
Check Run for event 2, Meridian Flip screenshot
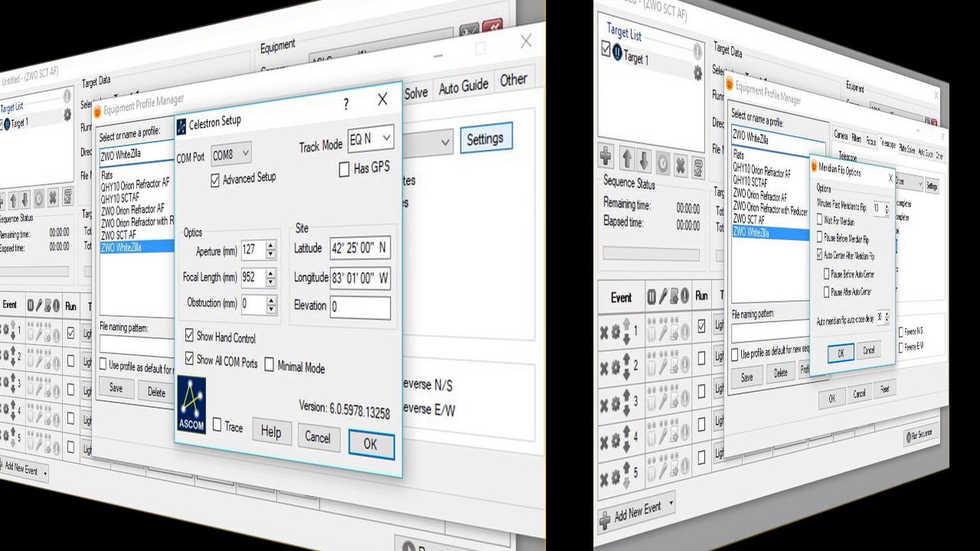(x=701, y=357)
